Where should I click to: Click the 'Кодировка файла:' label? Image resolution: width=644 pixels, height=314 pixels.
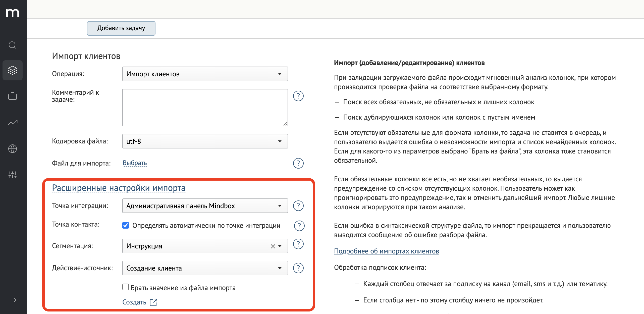coord(80,141)
